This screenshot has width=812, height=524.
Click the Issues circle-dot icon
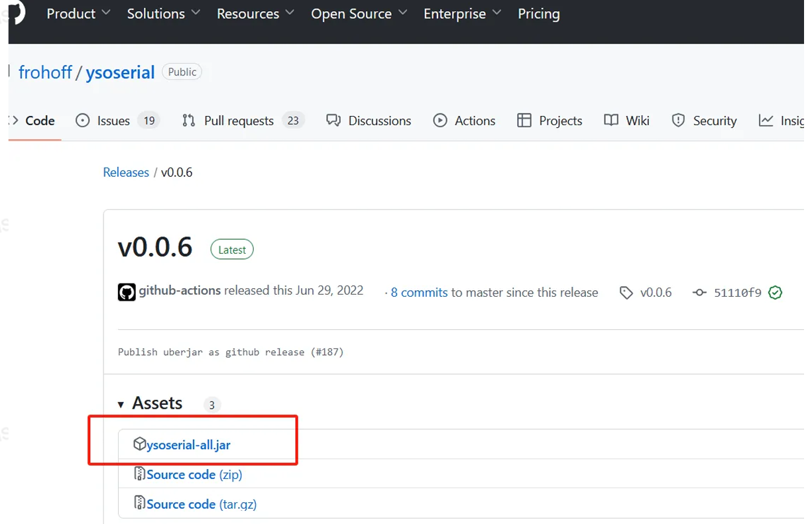[83, 121]
